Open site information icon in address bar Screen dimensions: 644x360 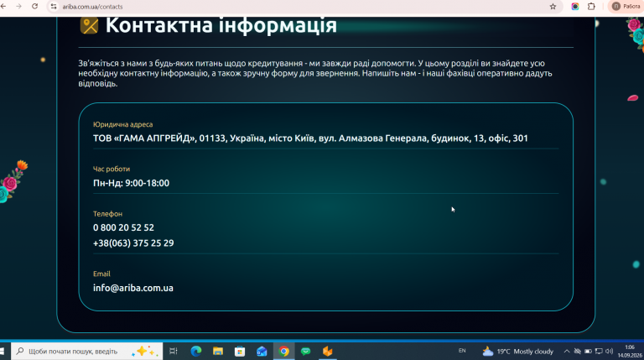click(x=54, y=7)
